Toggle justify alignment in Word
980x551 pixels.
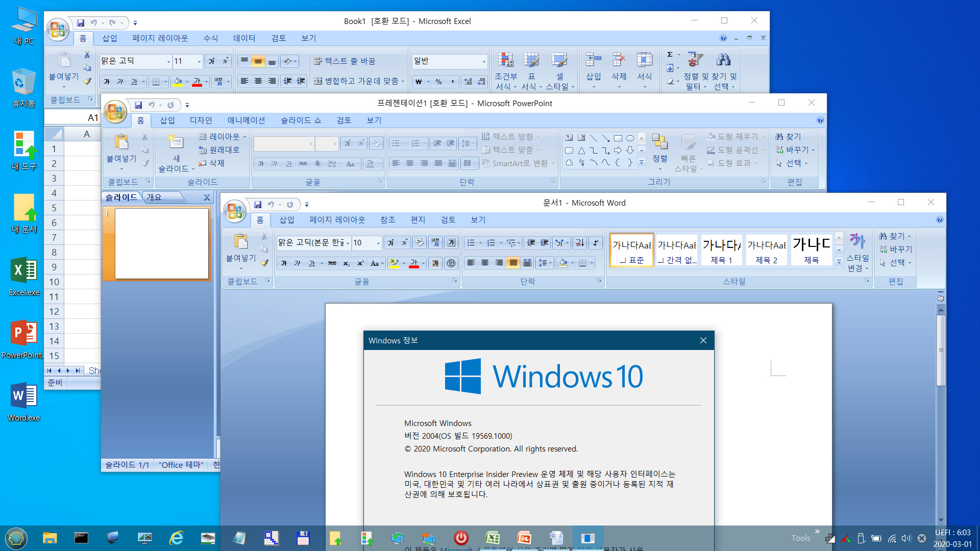513,263
